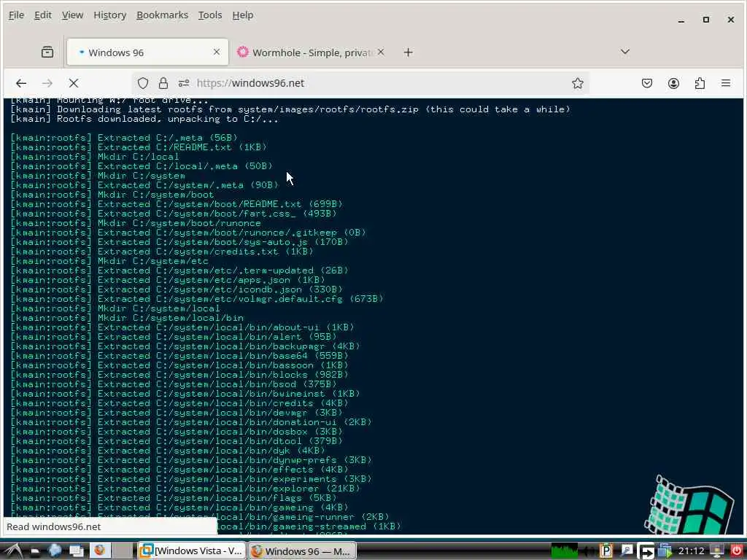Open the View menu
The image size is (747, 560).
72,15
